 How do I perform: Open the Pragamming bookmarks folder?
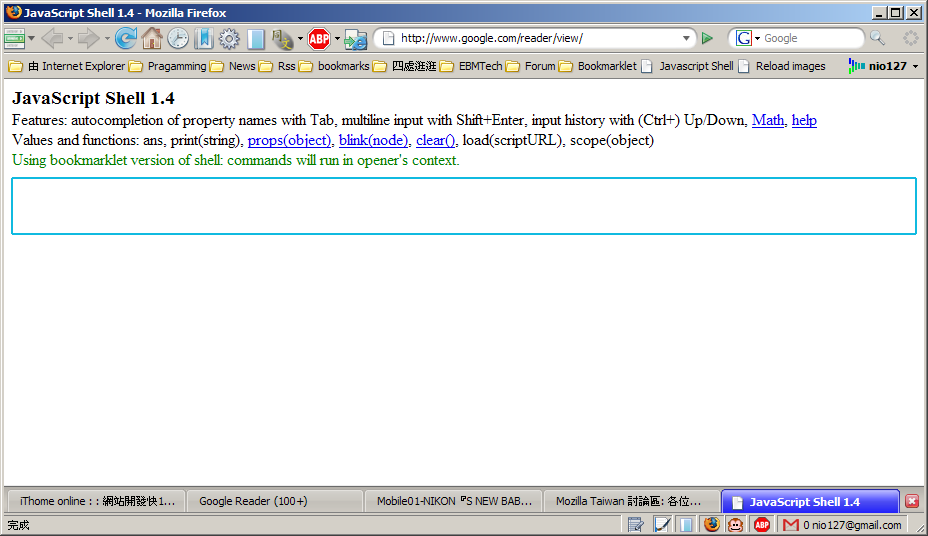pos(167,66)
